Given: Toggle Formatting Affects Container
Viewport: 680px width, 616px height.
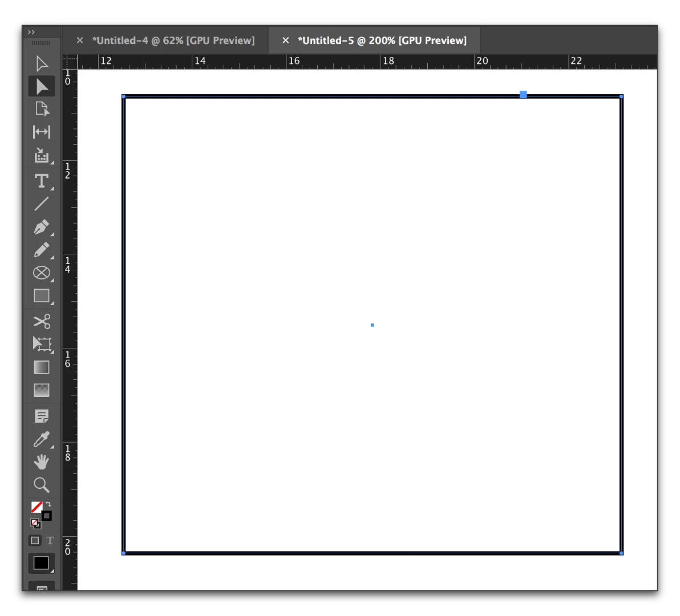Looking at the screenshot, I should click(x=35, y=541).
